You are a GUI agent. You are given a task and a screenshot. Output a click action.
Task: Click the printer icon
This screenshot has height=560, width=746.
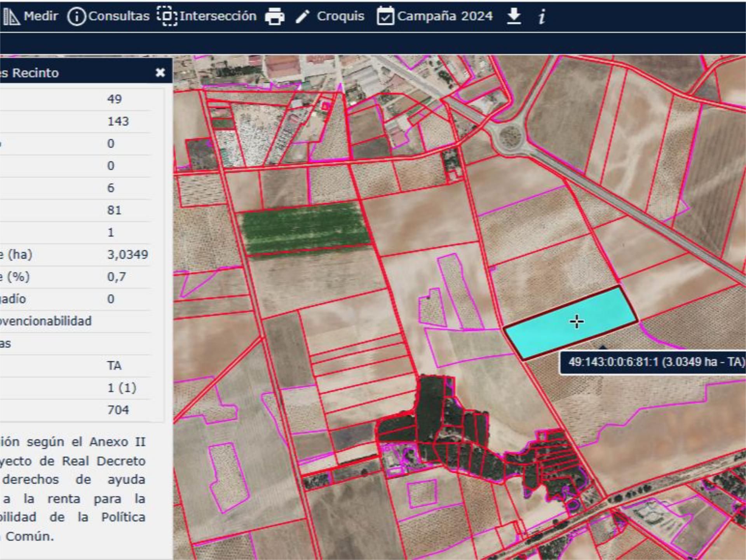(x=275, y=16)
